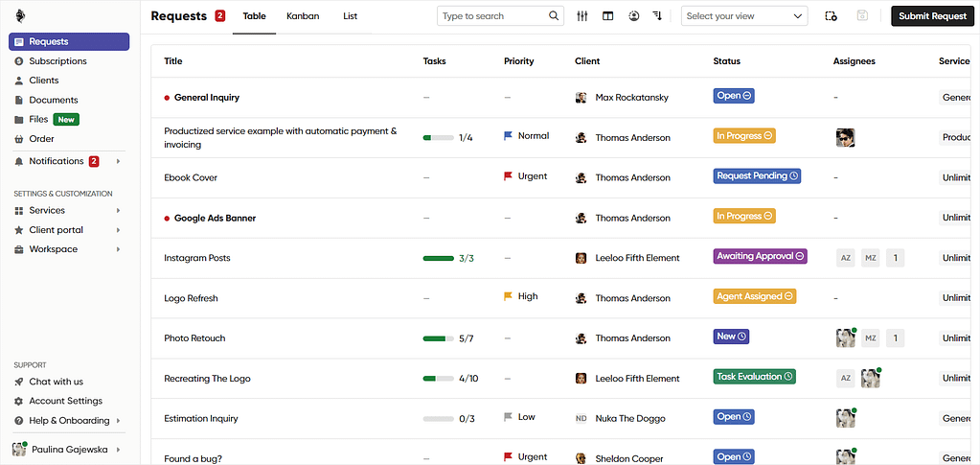Click the Clients person icon in sidebar
Viewport: 980px width, 465px height.
click(x=19, y=81)
